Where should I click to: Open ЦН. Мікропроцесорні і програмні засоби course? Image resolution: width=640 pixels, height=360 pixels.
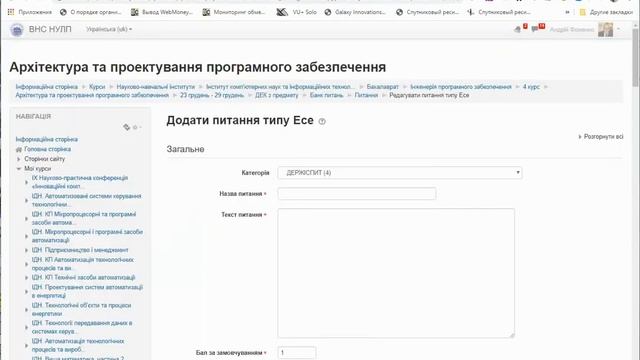[87, 236]
